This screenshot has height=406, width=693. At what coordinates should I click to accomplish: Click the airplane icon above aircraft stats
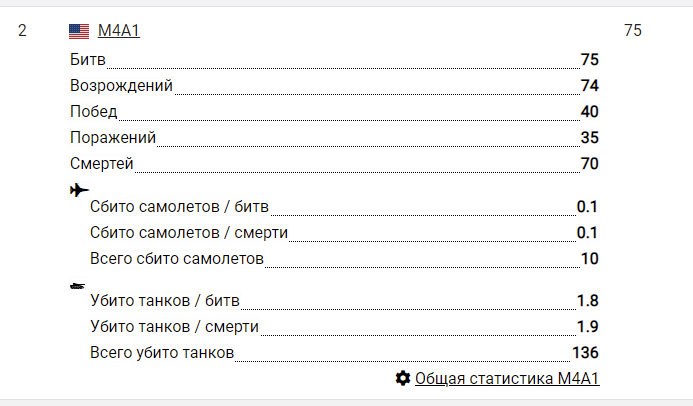coord(80,190)
